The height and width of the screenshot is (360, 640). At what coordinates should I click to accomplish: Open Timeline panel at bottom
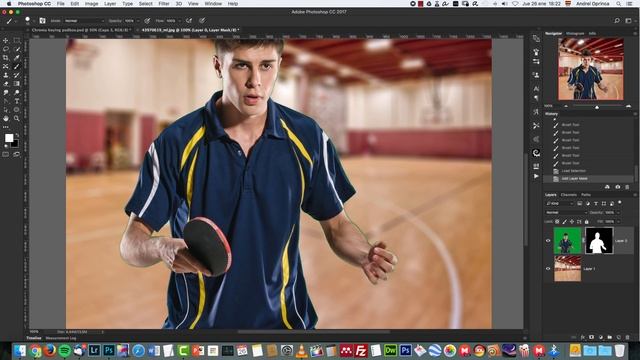34,338
